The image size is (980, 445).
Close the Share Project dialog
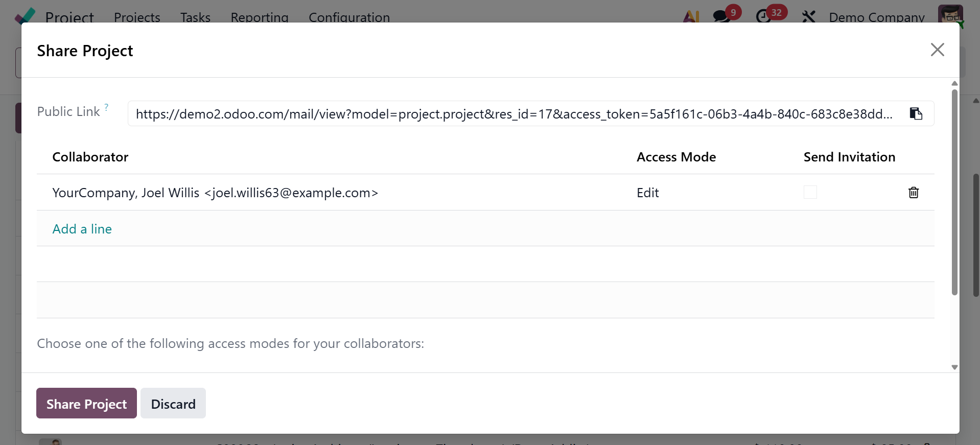pos(937,50)
